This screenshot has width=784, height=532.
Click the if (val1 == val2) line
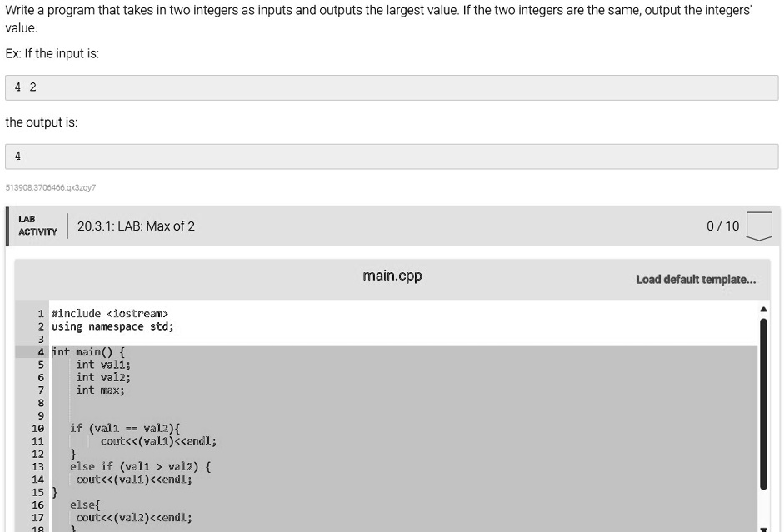click(125, 429)
